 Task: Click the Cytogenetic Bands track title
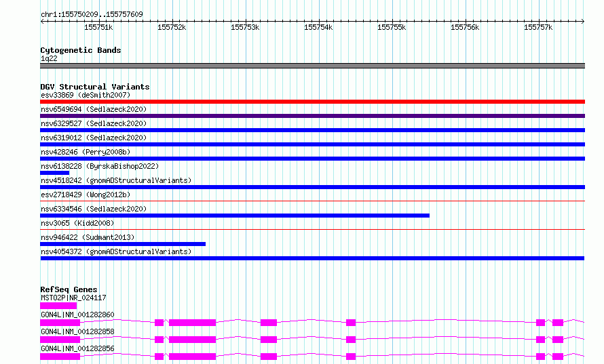tap(81, 50)
